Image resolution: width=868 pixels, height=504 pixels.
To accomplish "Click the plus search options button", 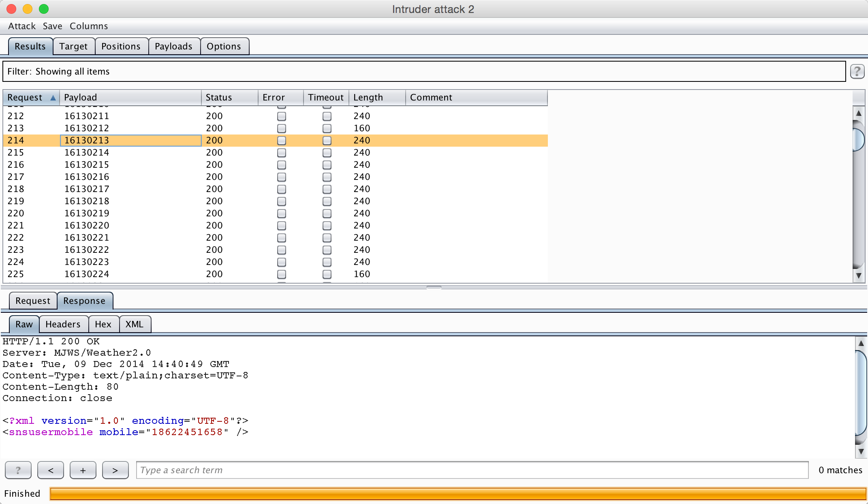I will (83, 470).
